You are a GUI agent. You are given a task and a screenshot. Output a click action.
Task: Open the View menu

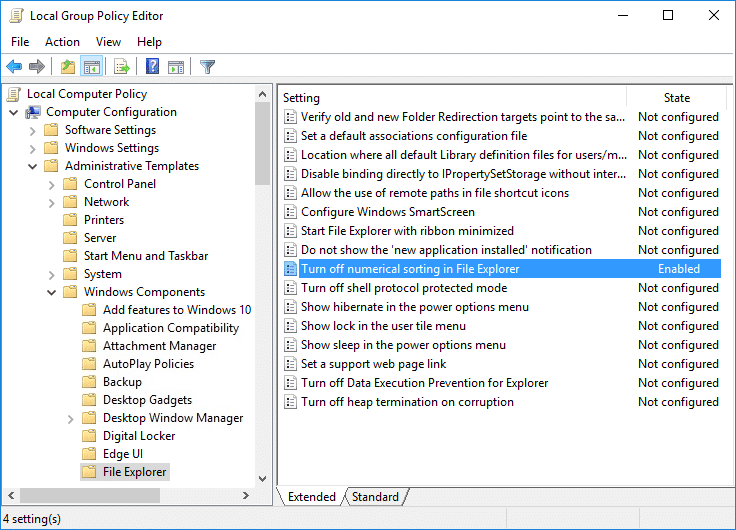click(108, 42)
